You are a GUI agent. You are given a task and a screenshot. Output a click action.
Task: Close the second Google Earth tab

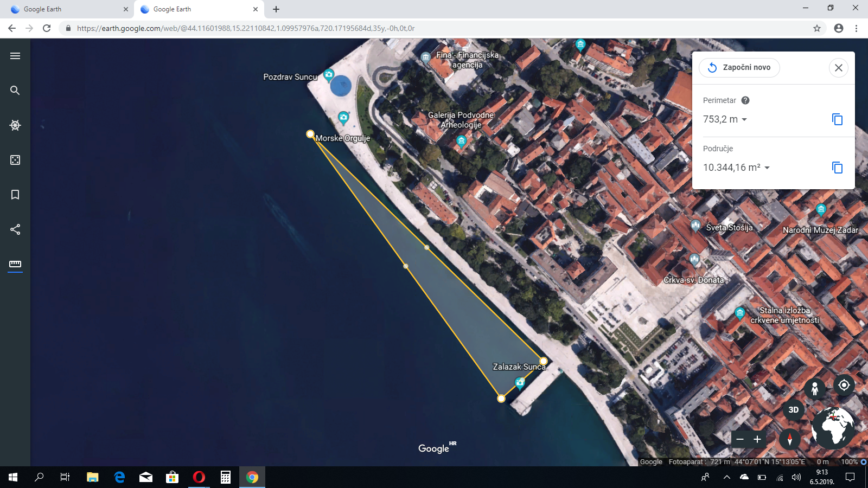(x=256, y=9)
